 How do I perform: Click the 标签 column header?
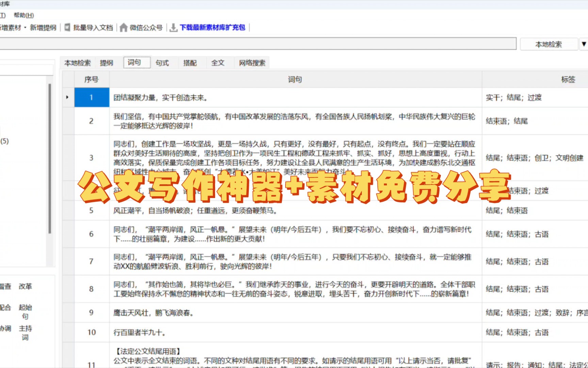tap(568, 79)
